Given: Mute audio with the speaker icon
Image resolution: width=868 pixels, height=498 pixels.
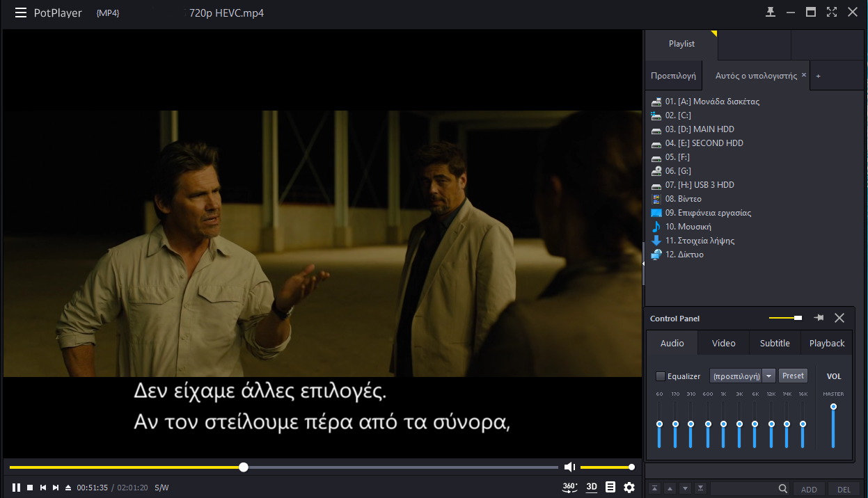Looking at the screenshot, I should coord(570,467).
